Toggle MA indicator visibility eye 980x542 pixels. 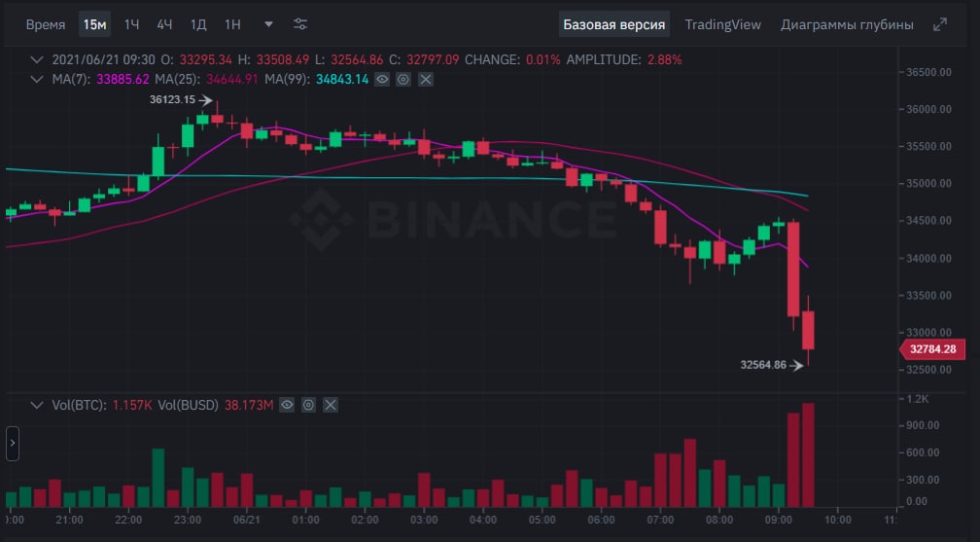click(382, 80)
